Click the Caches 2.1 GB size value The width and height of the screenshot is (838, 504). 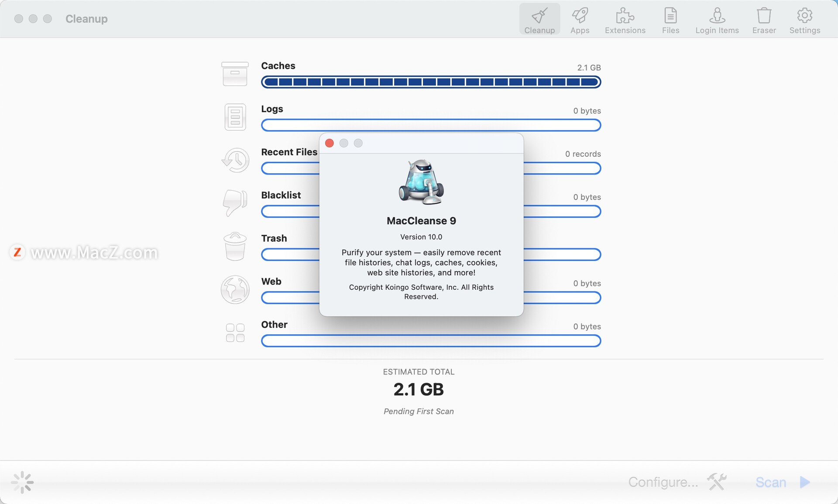[x=589, y=68]
